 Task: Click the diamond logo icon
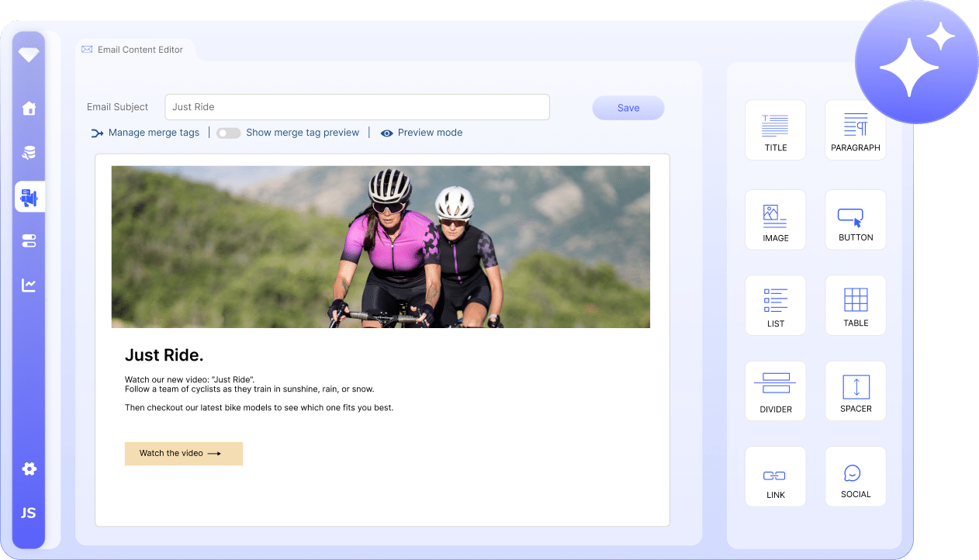click(x=29, y=55)
